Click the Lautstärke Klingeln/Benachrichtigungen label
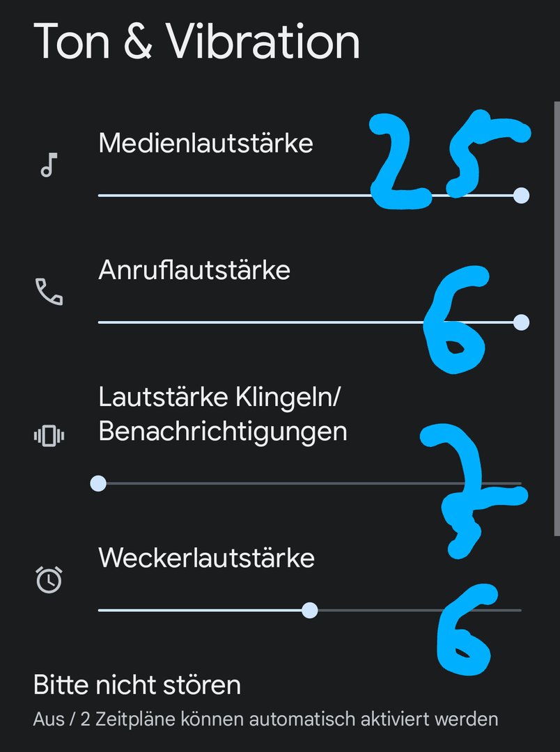 (x=222, y=414)
